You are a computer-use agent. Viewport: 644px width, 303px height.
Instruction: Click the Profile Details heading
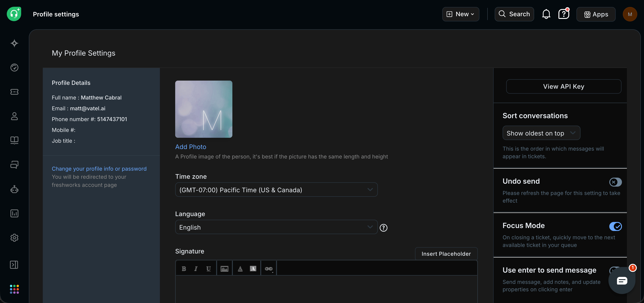pyautogui.click(x=71, y=83)
